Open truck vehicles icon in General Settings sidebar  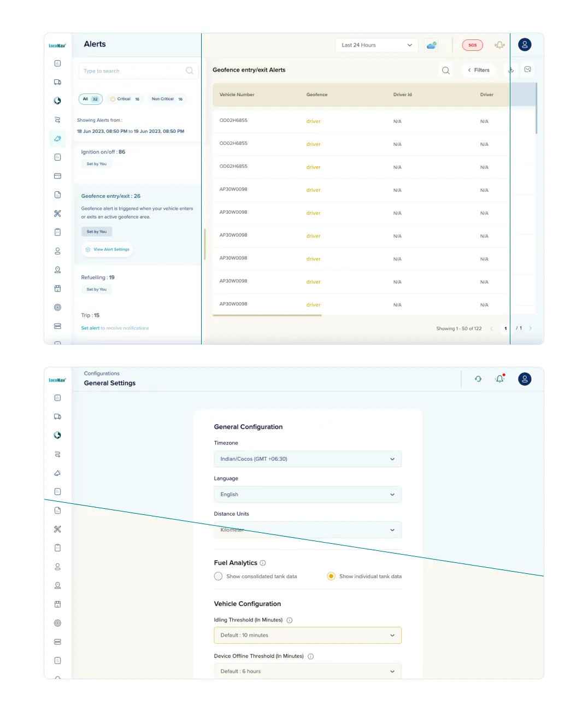(57, 416)
